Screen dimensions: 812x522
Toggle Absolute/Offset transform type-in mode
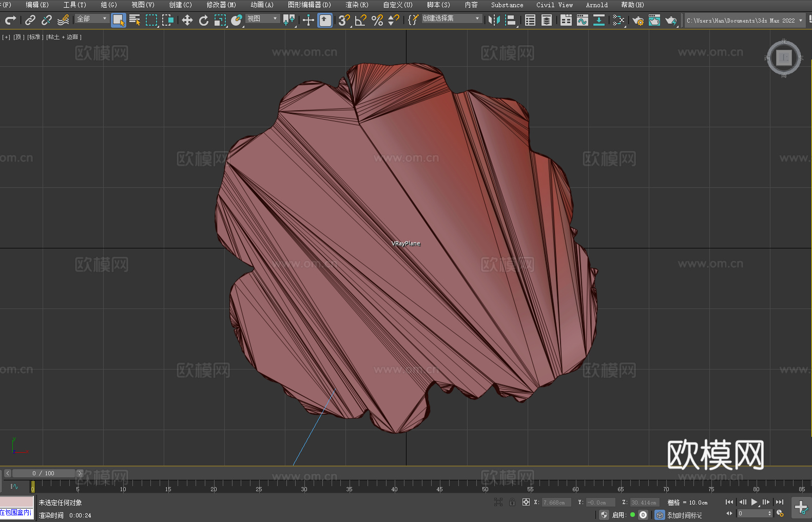pyautogui.click(x=526, y=502)
